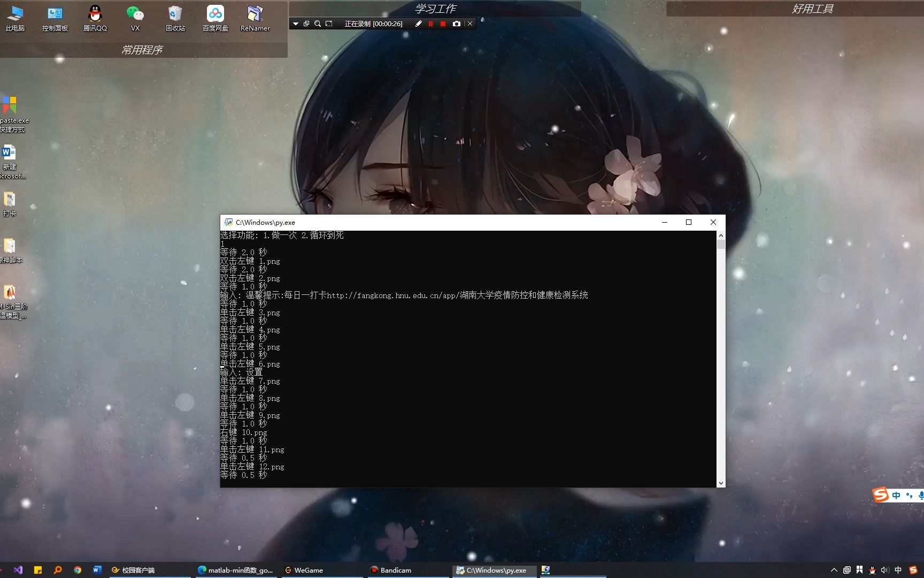Screen dimensions: 924x578
Task: Click the Sogou floating bar S logo
Action: coord(880,495)
